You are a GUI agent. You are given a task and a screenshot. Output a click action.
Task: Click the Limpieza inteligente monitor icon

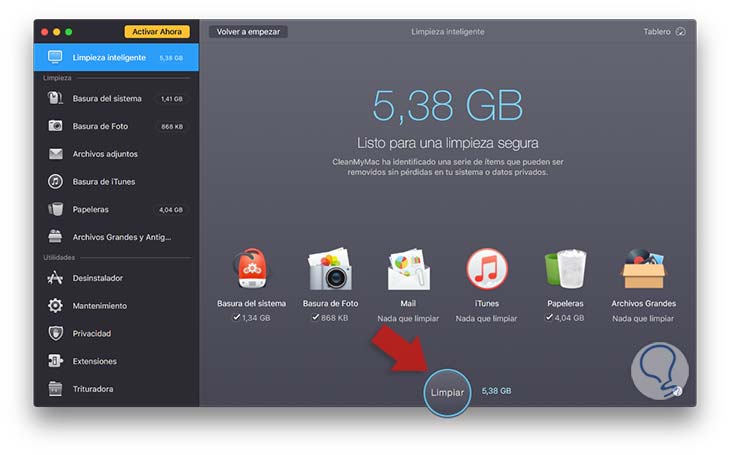[x=55, y=57]
